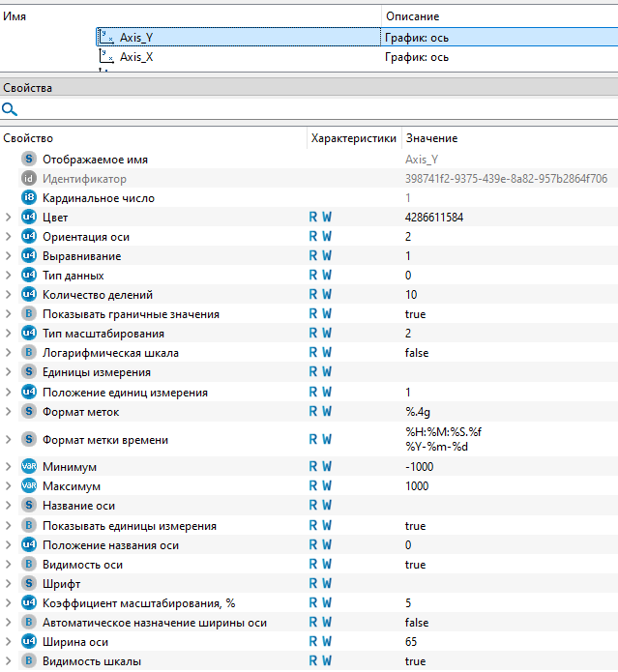Click the id icon beside Идентификатор
This screenshot has height=672, width=618.
29,179
